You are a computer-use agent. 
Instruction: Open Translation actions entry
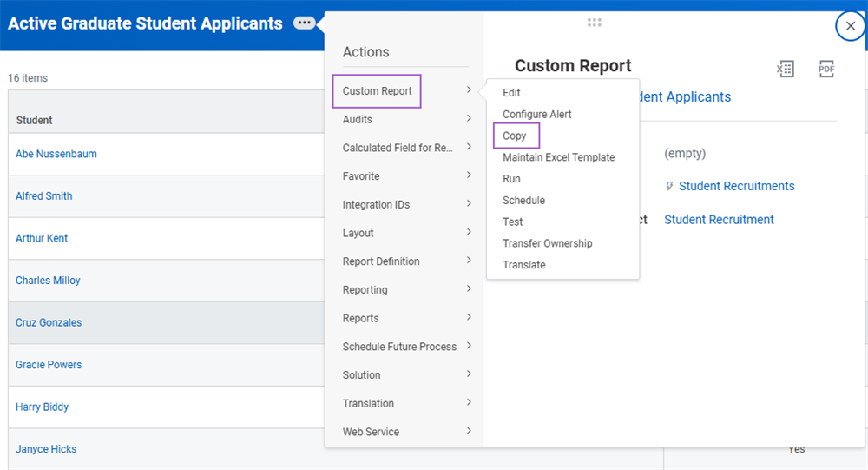(x=368, y=403)
